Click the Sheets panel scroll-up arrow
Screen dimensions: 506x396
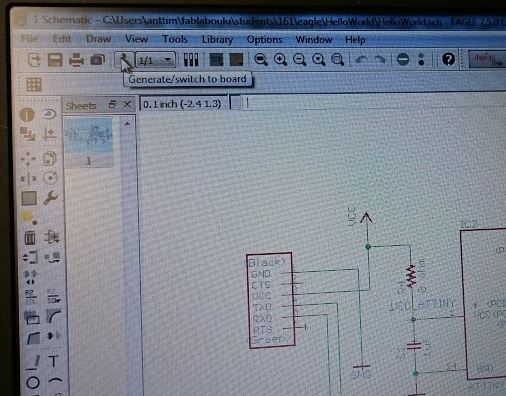pos(127,124)
